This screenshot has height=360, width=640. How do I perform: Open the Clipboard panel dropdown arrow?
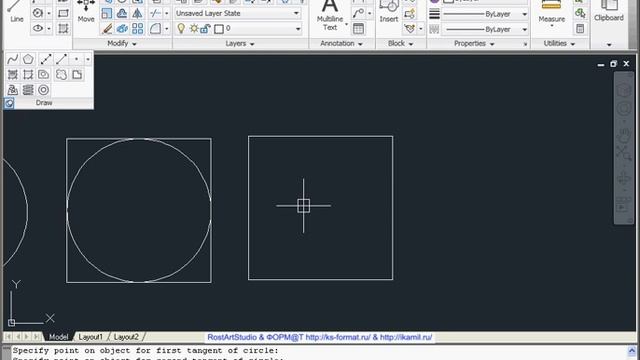[x=609, y=44]
